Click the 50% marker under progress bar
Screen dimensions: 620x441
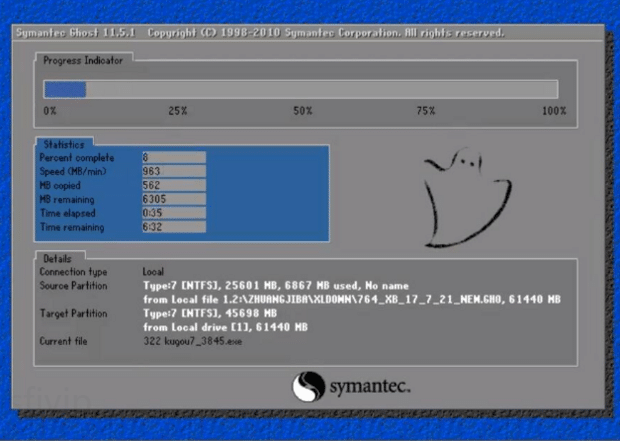point(302,111)
